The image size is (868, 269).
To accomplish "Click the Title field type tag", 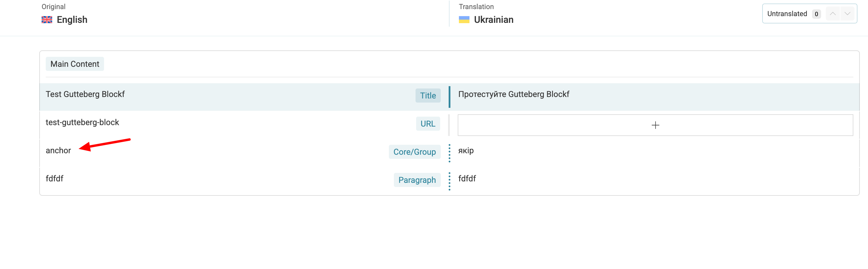I will point(428,96).
